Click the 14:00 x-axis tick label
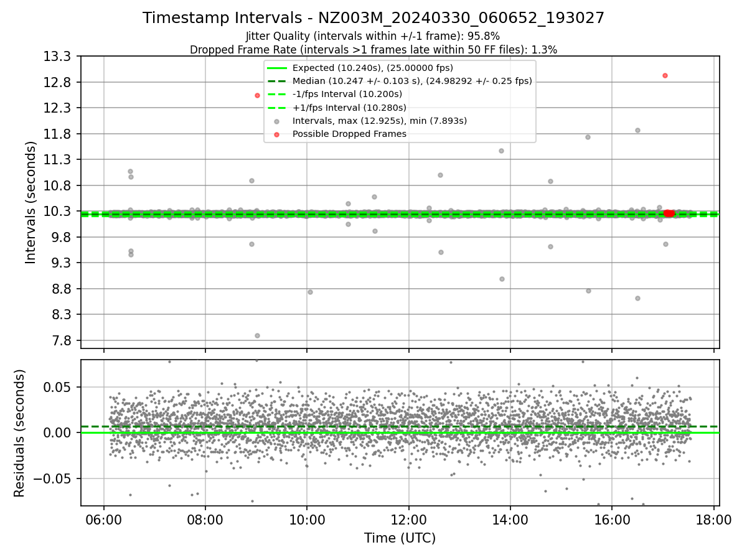This screenshot has height=560, width=747. pos(510,519)
